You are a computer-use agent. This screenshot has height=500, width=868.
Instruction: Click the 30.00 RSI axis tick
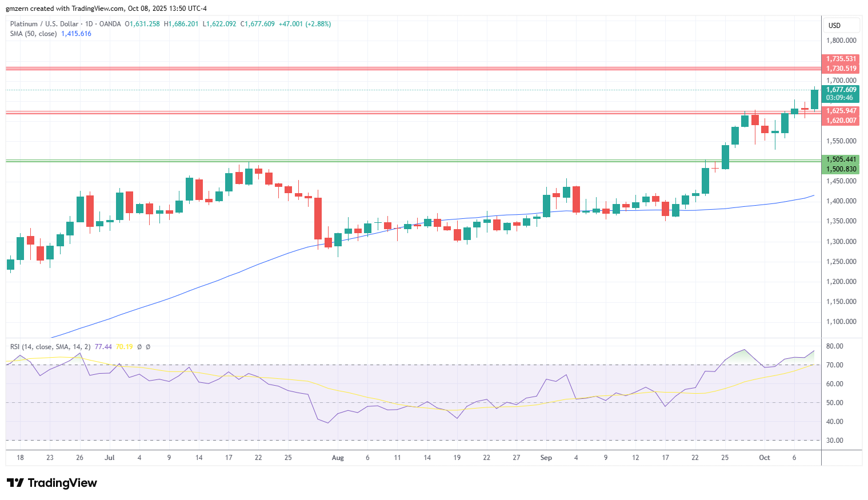pos(835,441)
